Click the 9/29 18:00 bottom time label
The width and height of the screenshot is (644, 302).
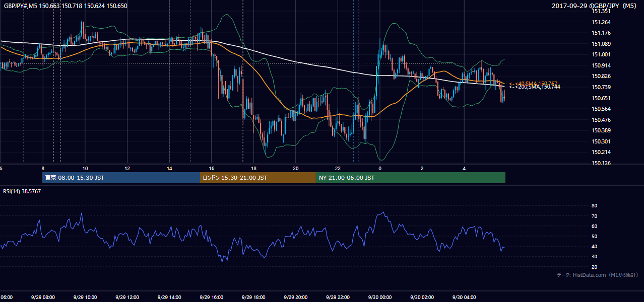253,297
